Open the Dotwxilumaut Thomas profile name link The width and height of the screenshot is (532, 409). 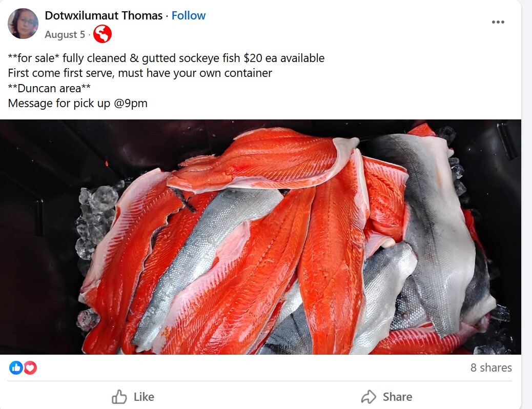tap(104, 15)
